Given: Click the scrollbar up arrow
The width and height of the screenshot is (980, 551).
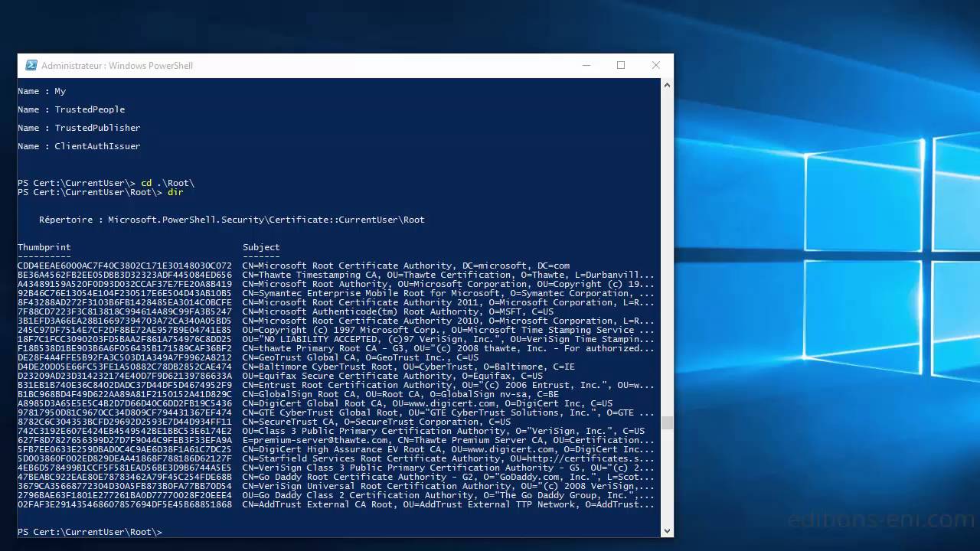Looking at the screenshot, I should [x=666, y=84].
